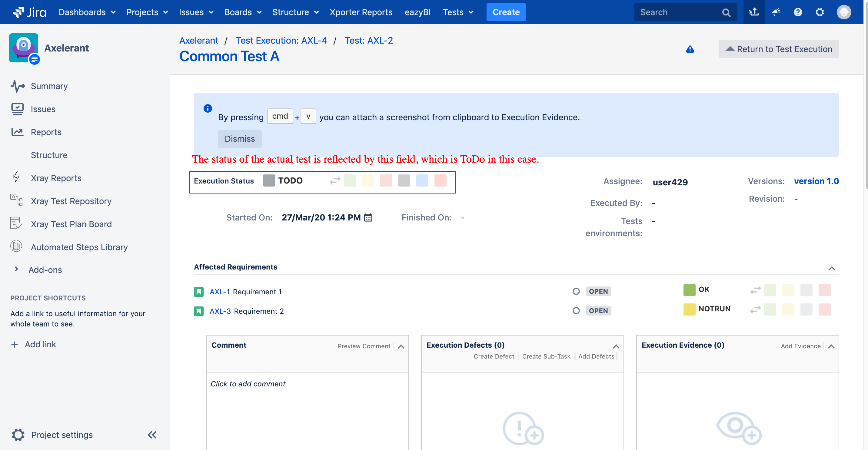868x450 pixels.
Task: Open the AXL-1 requirement link
Action: 219,292
